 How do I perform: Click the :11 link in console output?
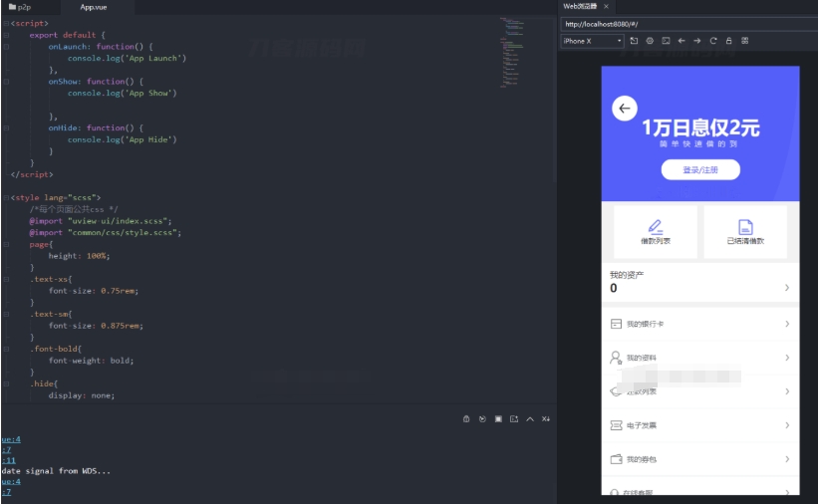tap(9, 460)
